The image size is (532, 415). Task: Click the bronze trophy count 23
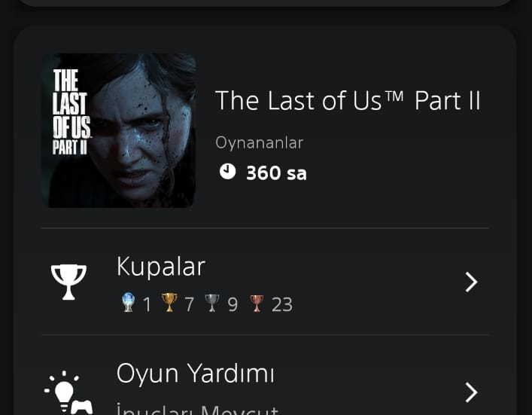point(282,304)
